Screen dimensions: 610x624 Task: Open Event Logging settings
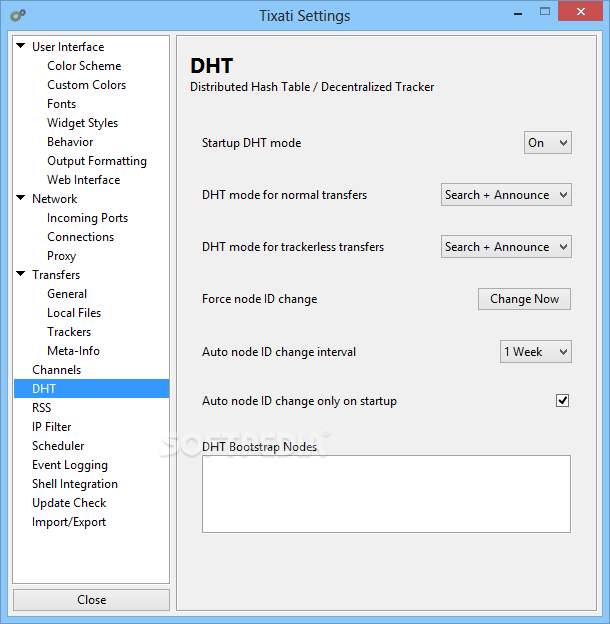[x=70, y=465]
